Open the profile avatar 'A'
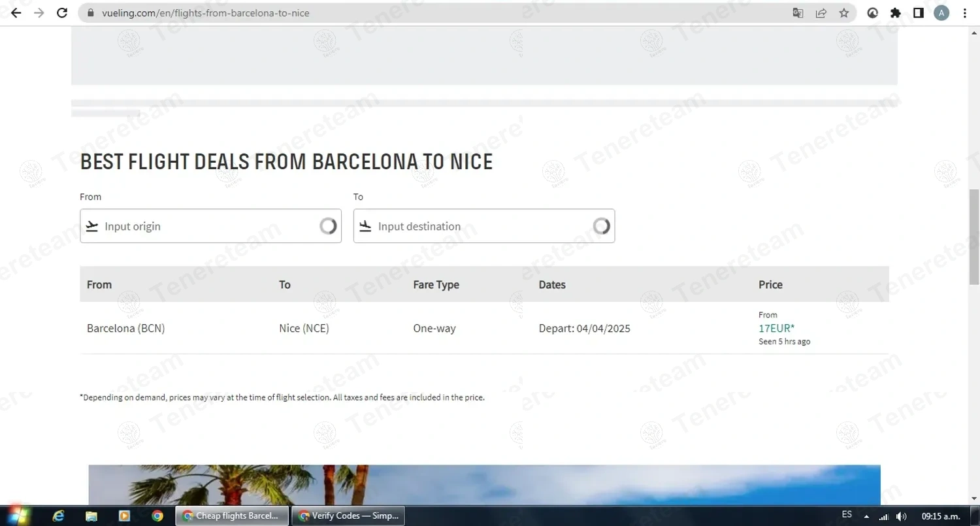The width and height of the screenshot is (980, 526). [x=941, y=13]
